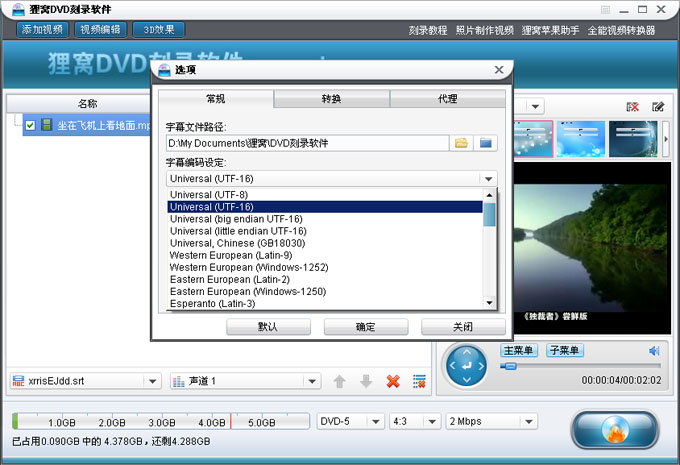Click the delete menu template icon
This screenshot has width=680, height=465.
633,107
